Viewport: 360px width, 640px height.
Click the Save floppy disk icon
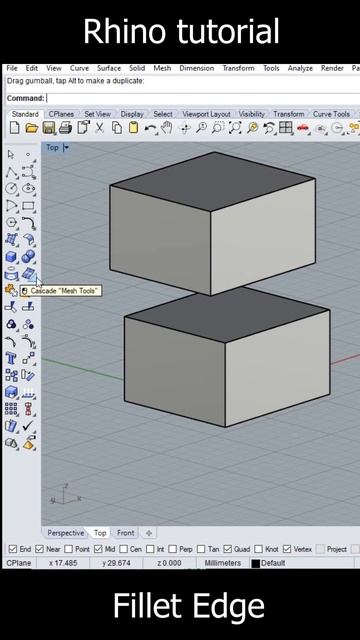pos(49,128)
